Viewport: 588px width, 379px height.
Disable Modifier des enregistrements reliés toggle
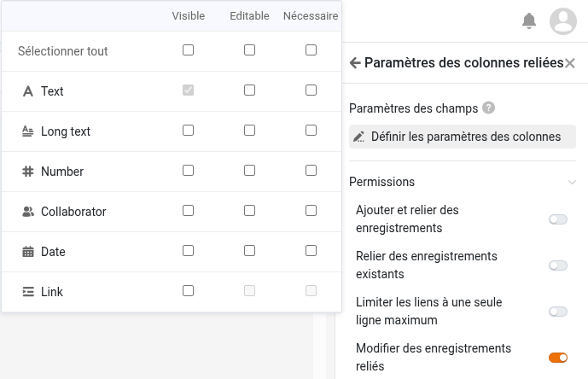pyautogui.click(x=558, y=358)
